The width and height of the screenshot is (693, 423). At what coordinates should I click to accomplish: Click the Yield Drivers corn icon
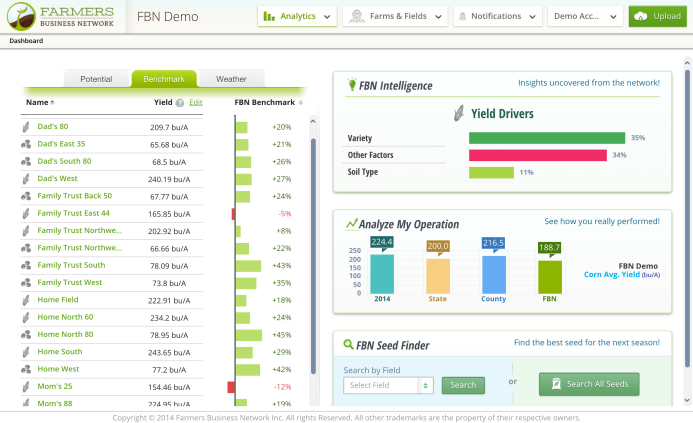[x=459, y=113]
